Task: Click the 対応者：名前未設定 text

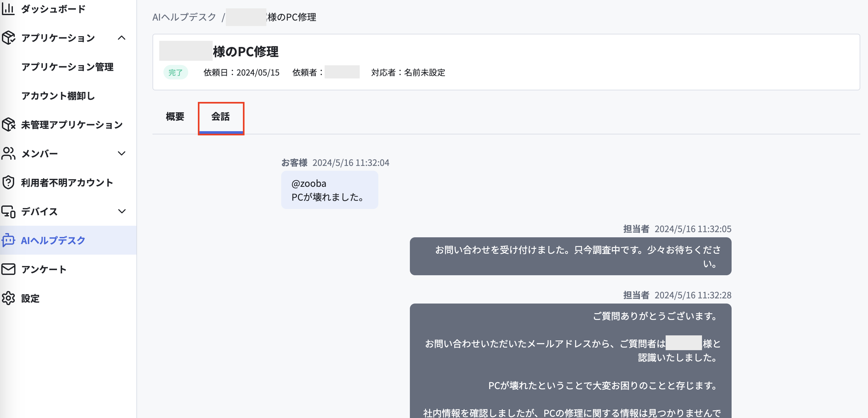Action: tap(408, 72)
